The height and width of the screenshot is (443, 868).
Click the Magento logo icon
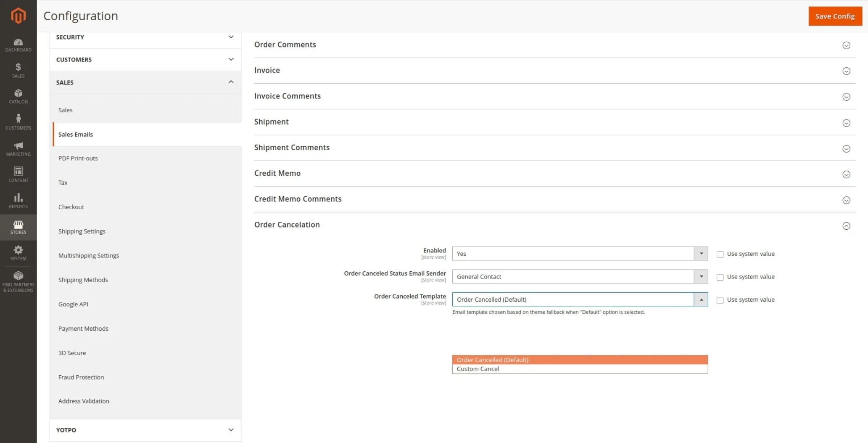[x=18, y=16]
